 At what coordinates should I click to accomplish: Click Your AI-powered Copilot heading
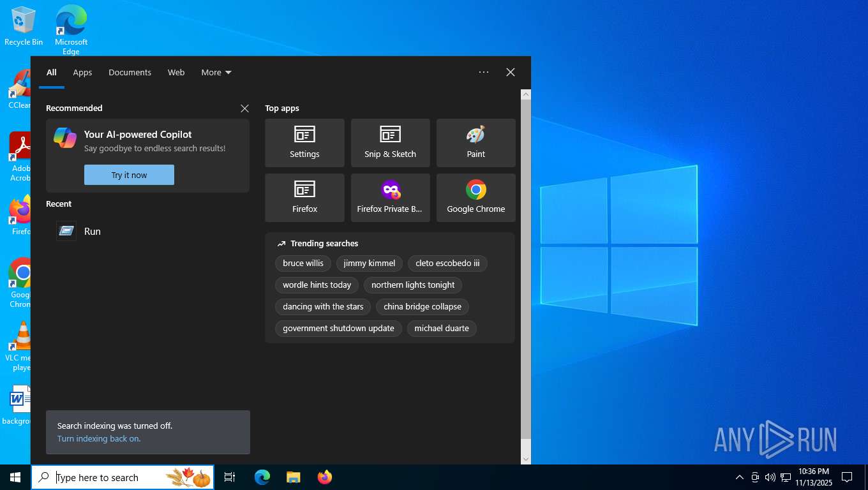coord(138,135)
